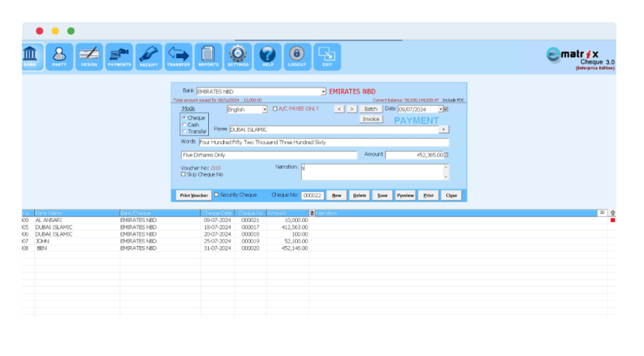Screen dimensions: 644x356
Task: Click the Save button
Action: coord(383,196)
